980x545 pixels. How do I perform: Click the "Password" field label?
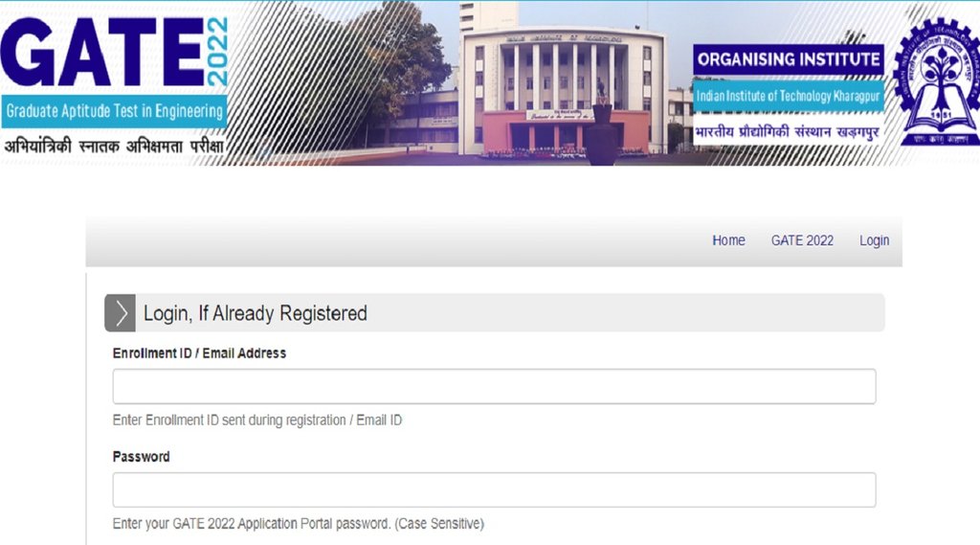pos(142,457)
